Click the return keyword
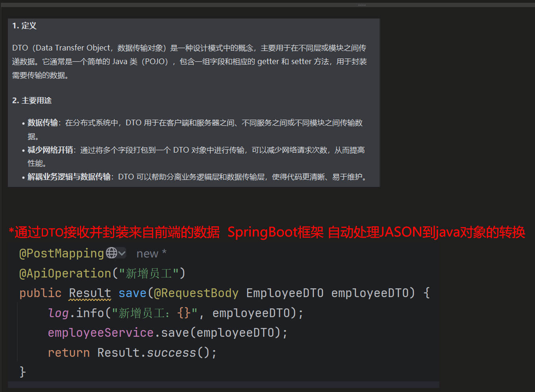The width and height of the screenshot is (535, 392). [68, 353]
